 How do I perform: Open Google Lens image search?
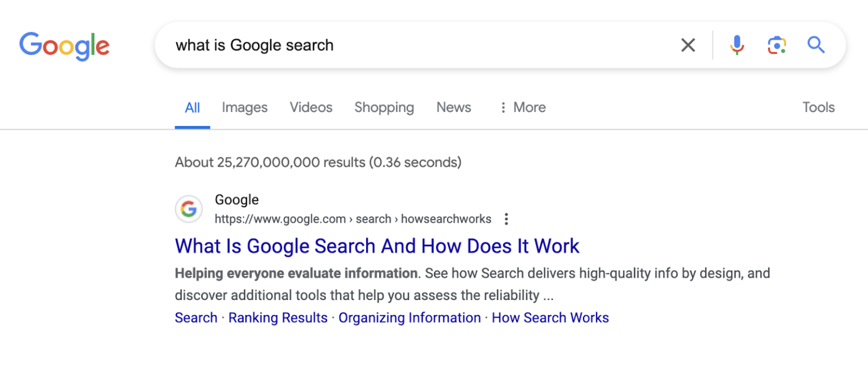[x=777, y=45]
